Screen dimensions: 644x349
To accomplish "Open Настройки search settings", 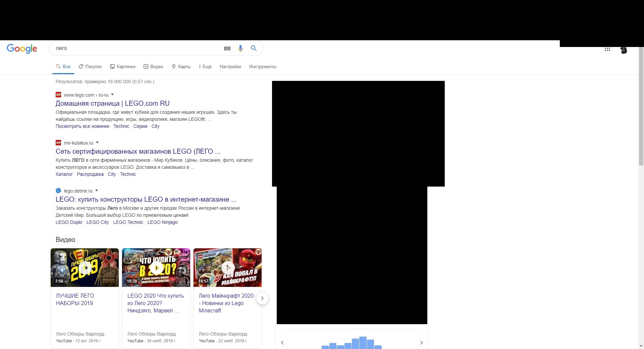I will pyautogui.click(x=230, y=66).
